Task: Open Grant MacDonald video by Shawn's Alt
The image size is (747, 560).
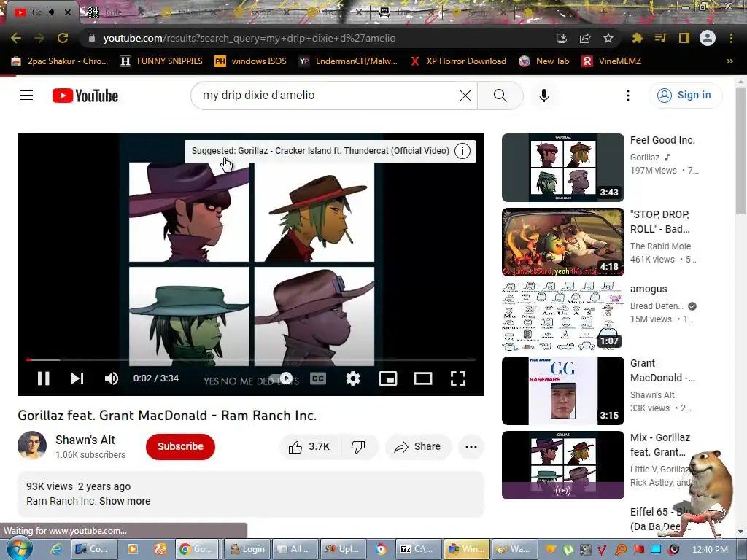Action: coord(562,391)
